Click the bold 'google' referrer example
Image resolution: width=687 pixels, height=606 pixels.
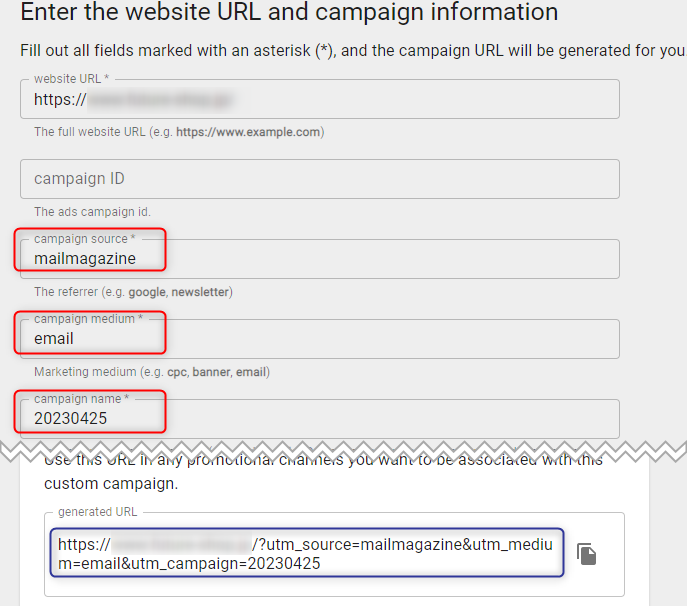pos(147,292)
